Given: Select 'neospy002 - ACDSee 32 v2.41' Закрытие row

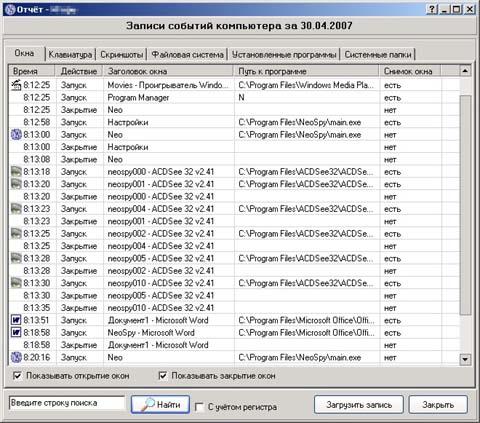Looking at the screenshot, I should point(234,271).
